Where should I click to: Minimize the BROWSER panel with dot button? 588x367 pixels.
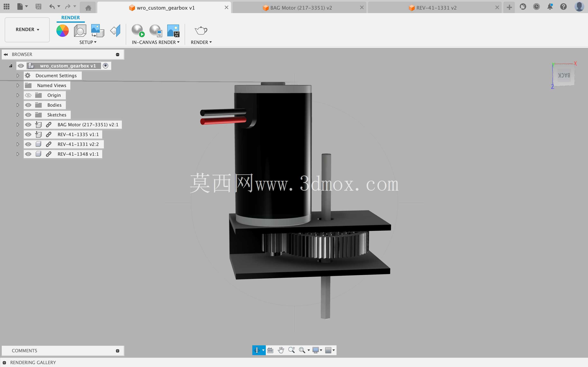tap(118, 54)
